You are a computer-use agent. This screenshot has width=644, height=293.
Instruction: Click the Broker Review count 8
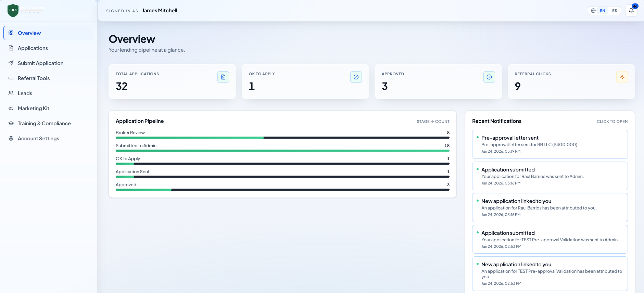[448, 132]
